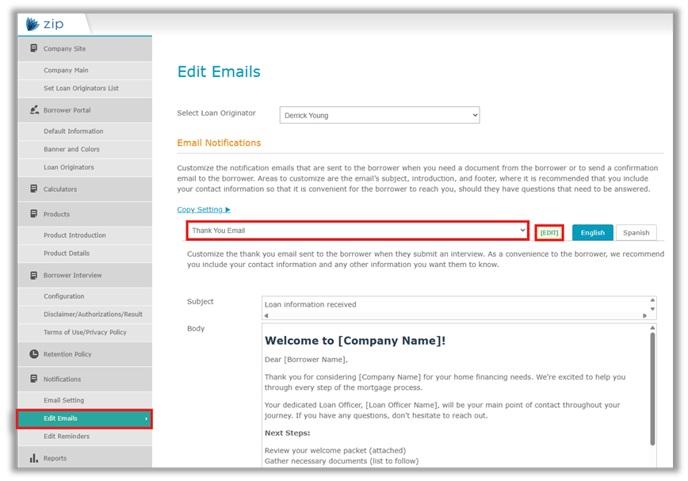The image size is (688, 481).
Task: Open Notifications section
Action: click(x=85, y=379)
